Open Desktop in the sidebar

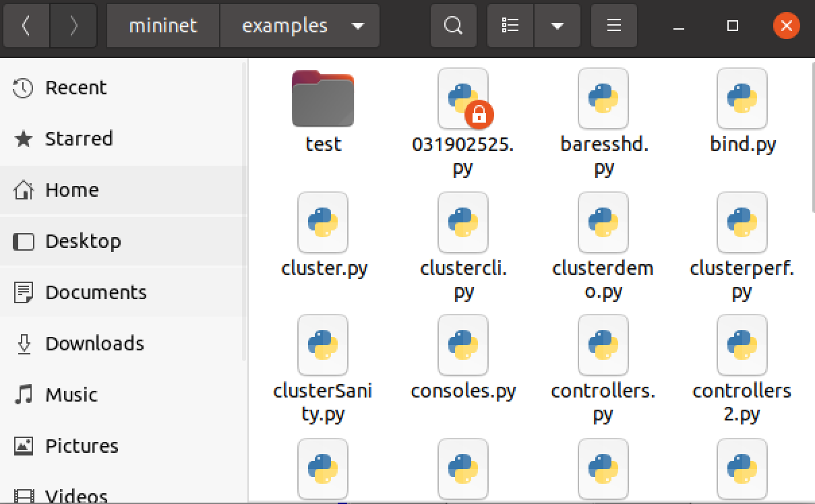coord(124,241)
